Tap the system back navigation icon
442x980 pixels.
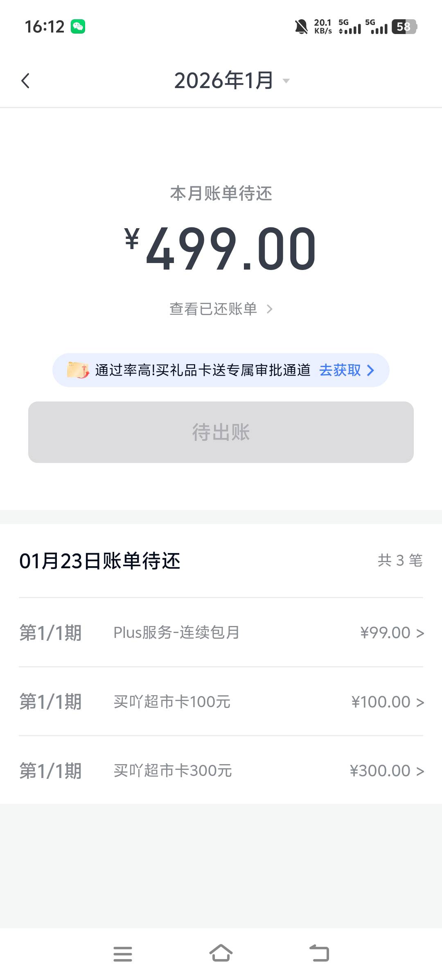319,953
